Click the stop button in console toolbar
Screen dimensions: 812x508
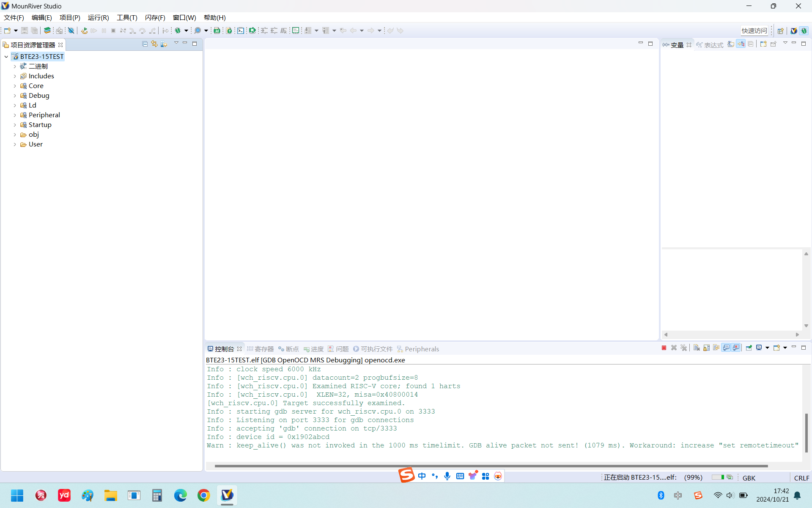tap(664, 348)
